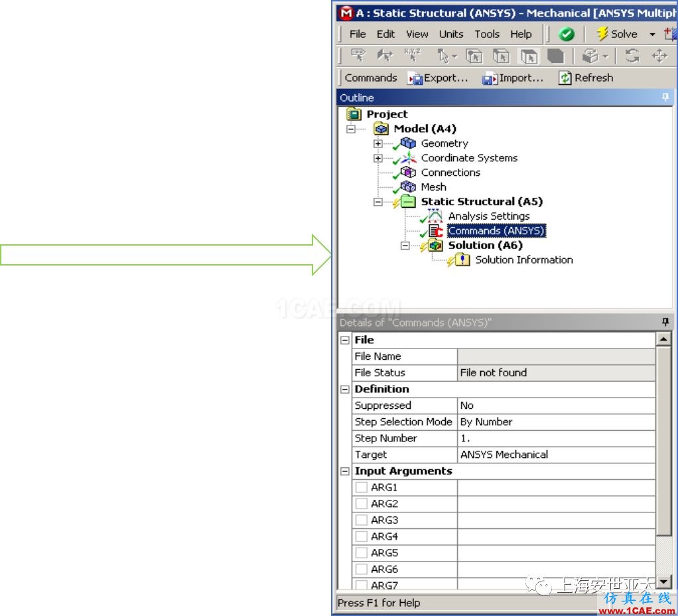Screen dimensions: 678x616
Task: Collapse the Solution (A6) tree node
Action: click(x=405, y=246)
